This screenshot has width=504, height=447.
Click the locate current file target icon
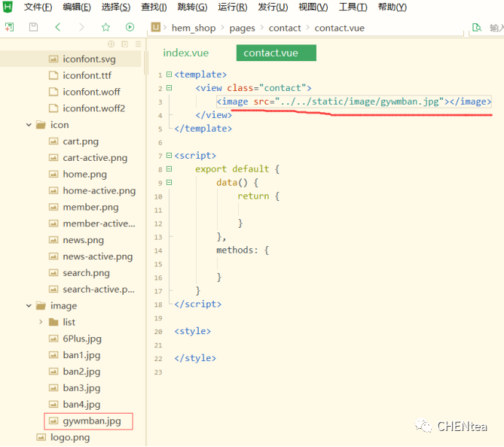(111, 44)
